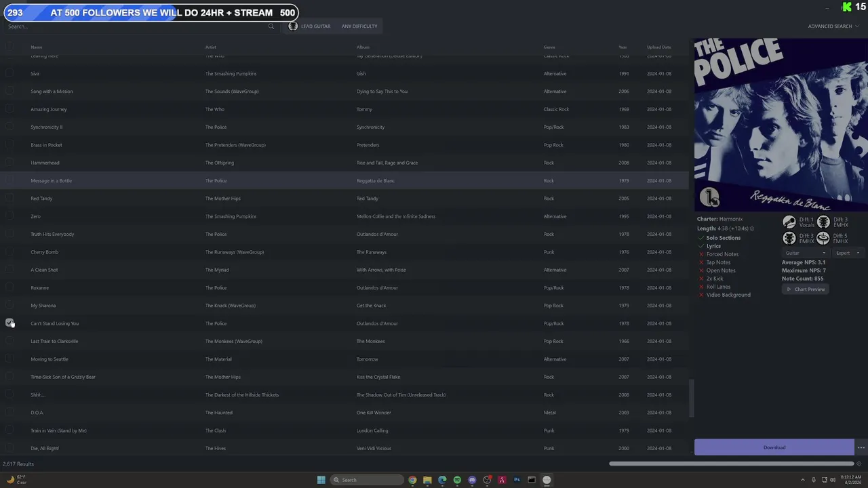Open the Any Difficulty filter dropdown
This screenshot has width=868, height=488.
coord(359,26)
